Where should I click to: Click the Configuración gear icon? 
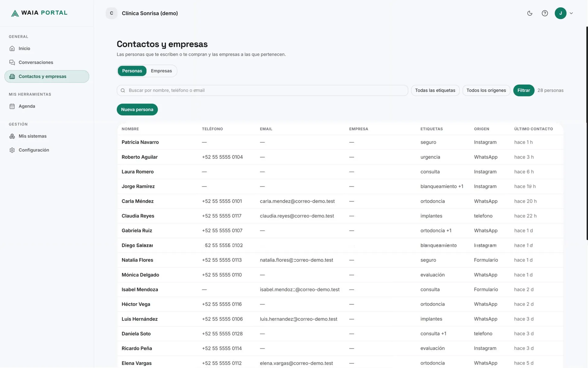point(12,150)
